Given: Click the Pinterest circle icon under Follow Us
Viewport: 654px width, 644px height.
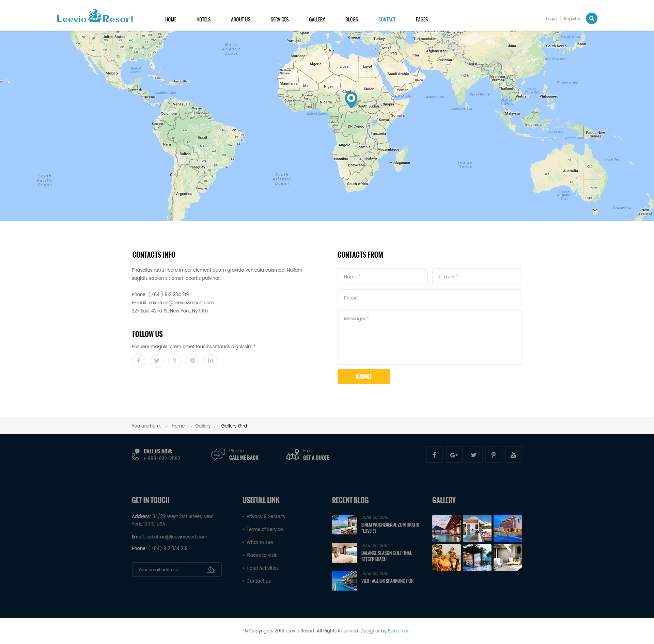Looking at the screenshot, I should pyautogui.click(x=192, y=361).
